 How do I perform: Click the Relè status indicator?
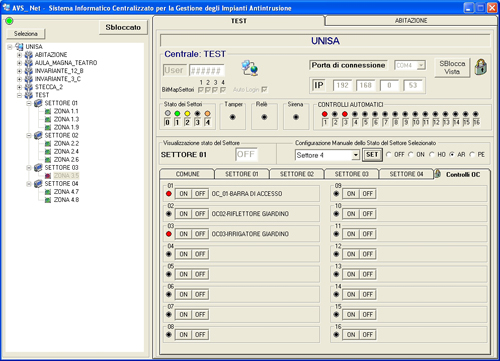(x=264, y=117)
